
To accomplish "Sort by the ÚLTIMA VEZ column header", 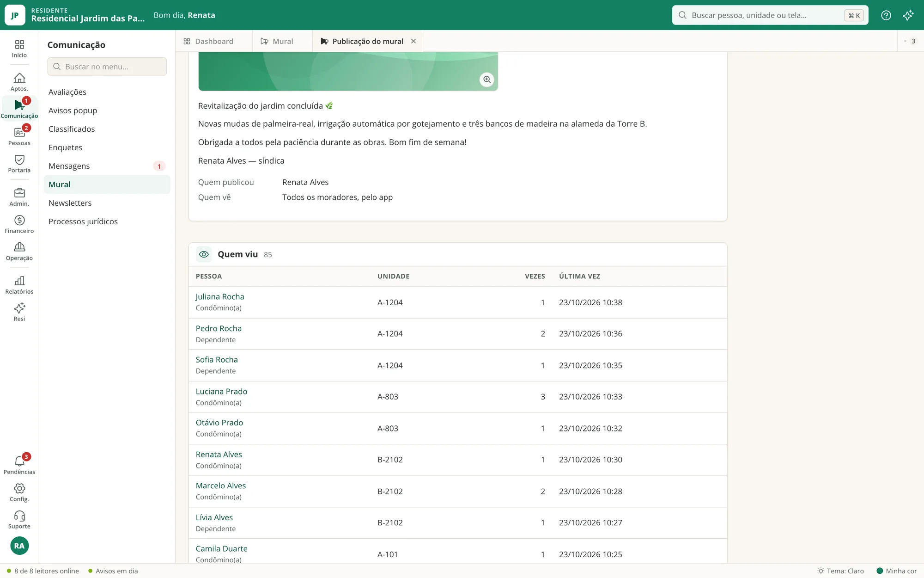I will point(579,276).
